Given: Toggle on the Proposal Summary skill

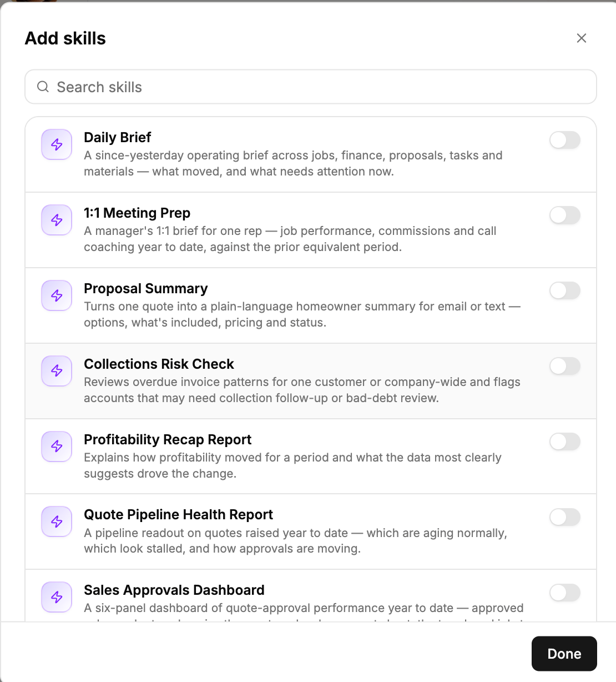Looking at the screenshot, I should tap(565, 290).
